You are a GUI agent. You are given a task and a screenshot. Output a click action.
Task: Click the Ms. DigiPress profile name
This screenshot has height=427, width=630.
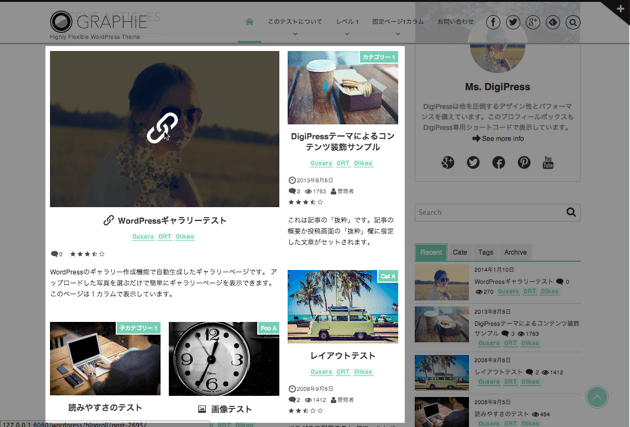pyautogui.click(x=497, y=87)
